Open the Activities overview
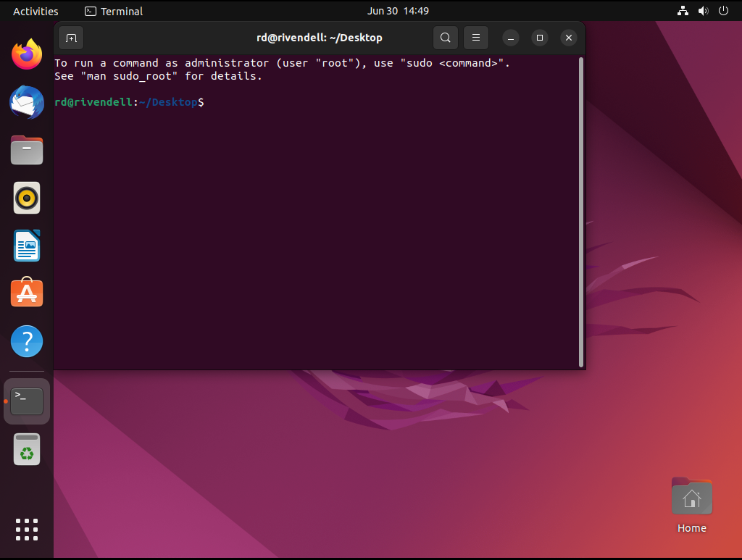Screen dimensions: 742x560 [36, 11]
